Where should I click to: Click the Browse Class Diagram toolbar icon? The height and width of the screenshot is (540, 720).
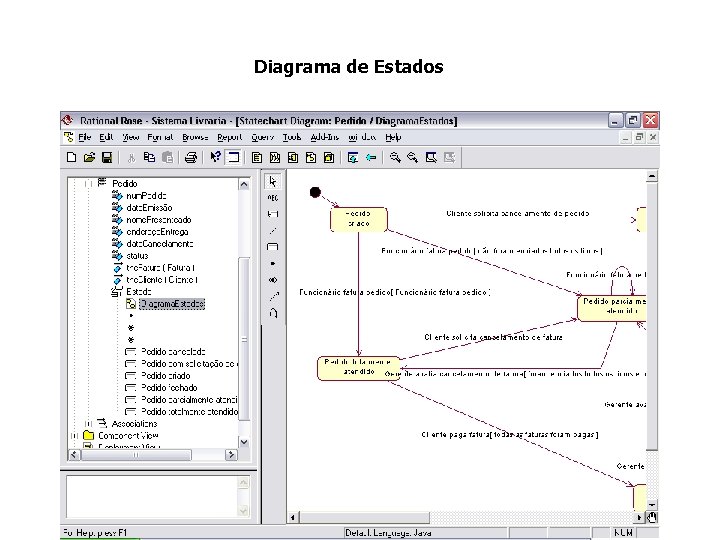[x=257, y=158]
